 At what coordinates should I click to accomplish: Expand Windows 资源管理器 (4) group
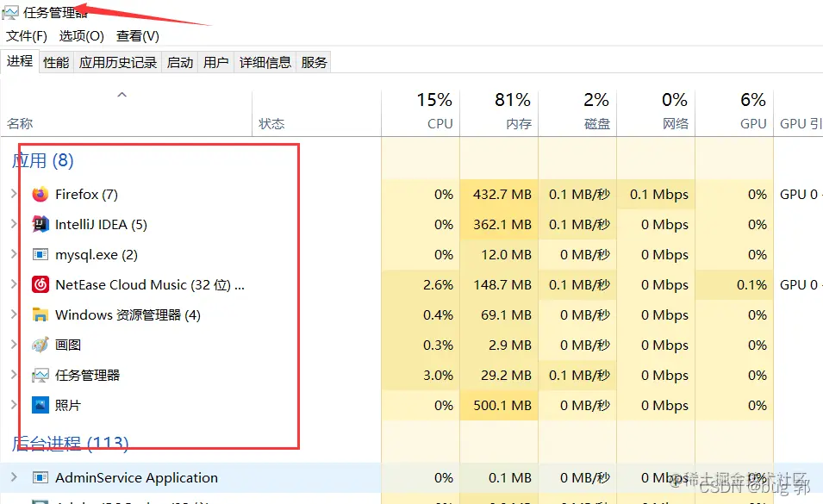pyautogui.click(x=14, y=314)
